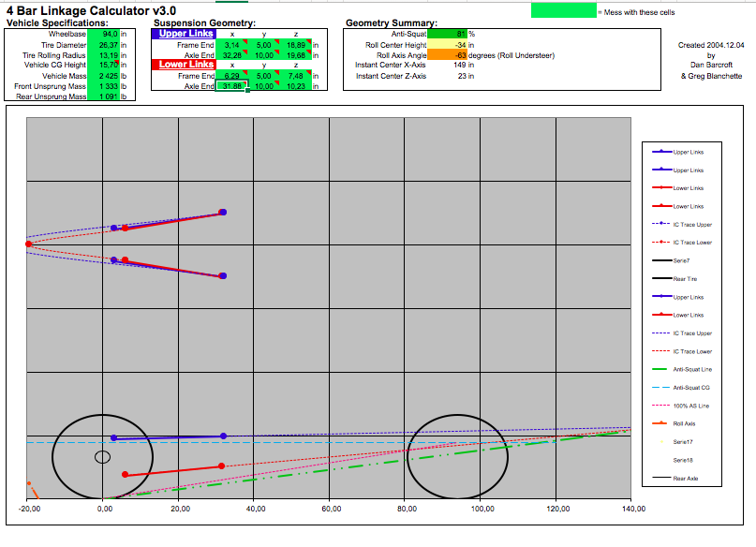Click the 100,00 axis label
The image size is (756, 547).
(x=482, y=509)
